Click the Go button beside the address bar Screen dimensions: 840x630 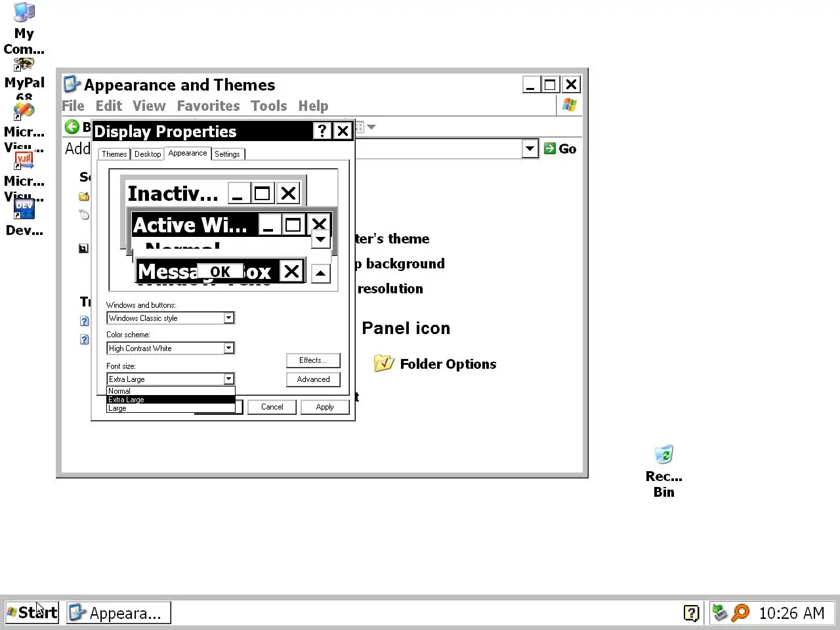[x=560, y=149]
